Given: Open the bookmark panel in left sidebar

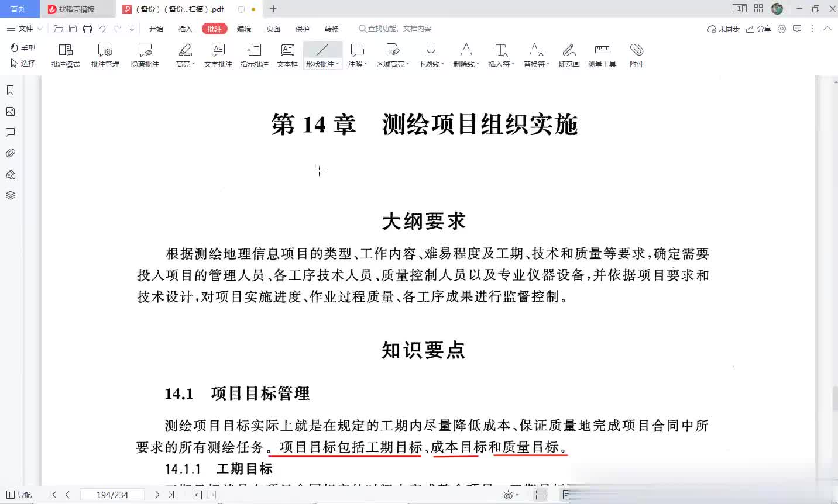Looking at the screenshot, I should click(10, 90).
